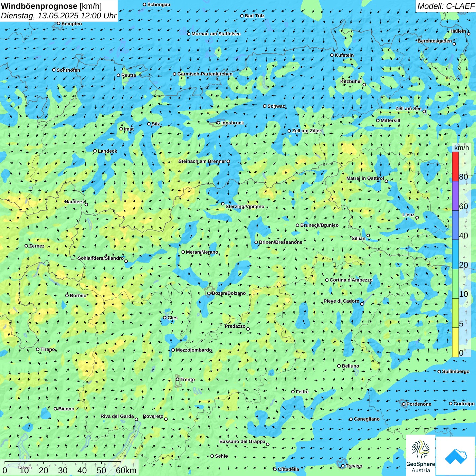
Task: Click the 'Zell am Ziller' label
Action: point(307,131)
